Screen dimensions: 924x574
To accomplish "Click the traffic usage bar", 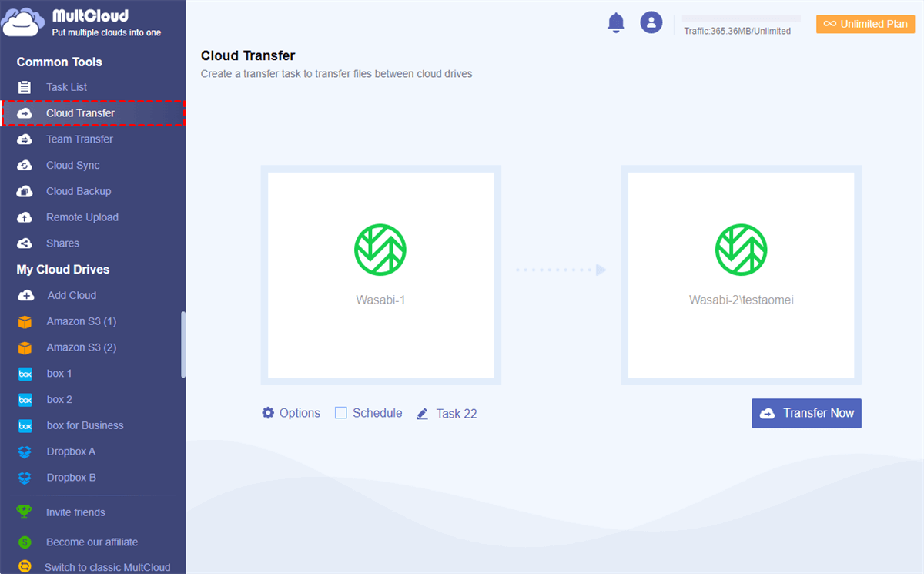I will click(742, 18).
